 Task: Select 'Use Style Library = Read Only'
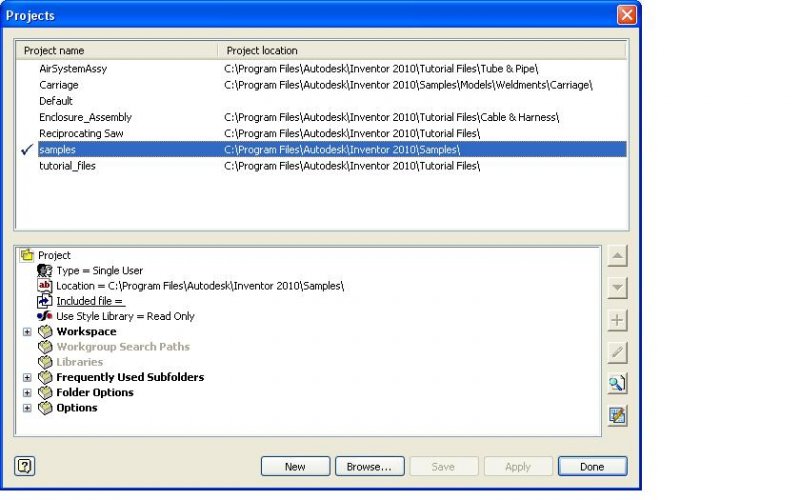[x=126, y=316]
